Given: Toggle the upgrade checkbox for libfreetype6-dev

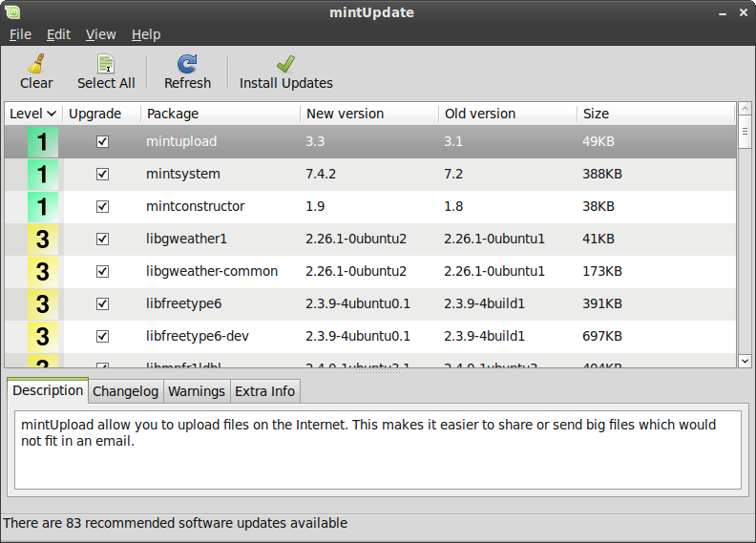Looking at the screenshot, I should [102, 336].
